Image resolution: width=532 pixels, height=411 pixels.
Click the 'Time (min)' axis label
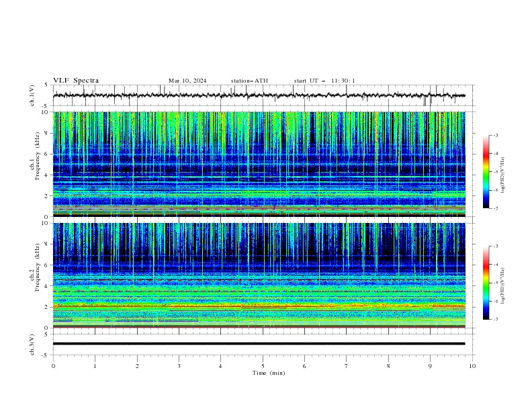[269, 373]
